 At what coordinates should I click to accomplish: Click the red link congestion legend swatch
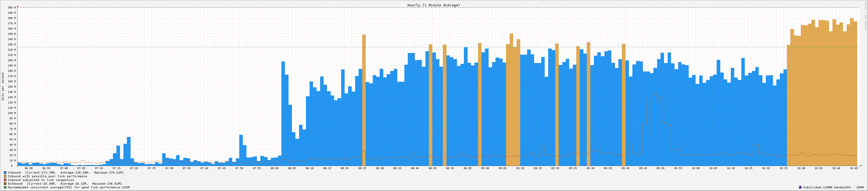(x=5, y=180)
